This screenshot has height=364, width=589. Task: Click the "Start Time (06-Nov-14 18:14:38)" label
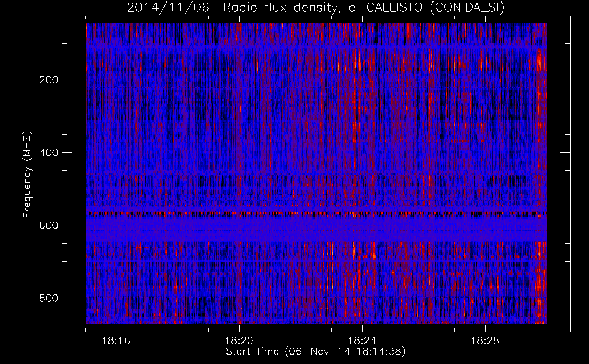point(316,352)
